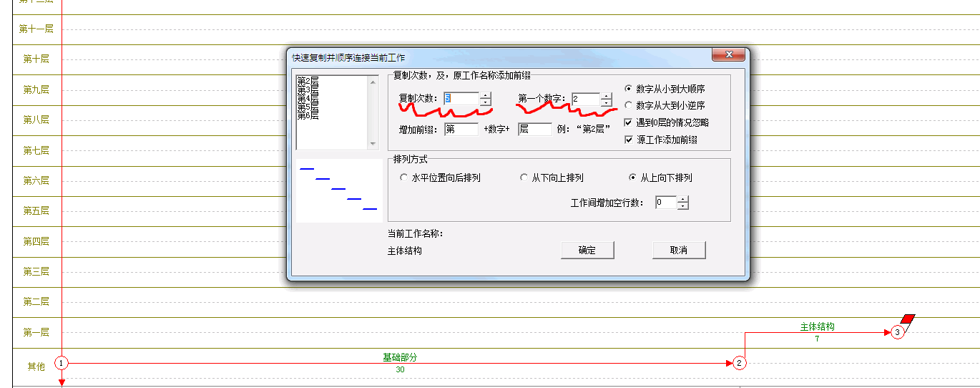Click the red flag marker beside node 3

[908, 319]
